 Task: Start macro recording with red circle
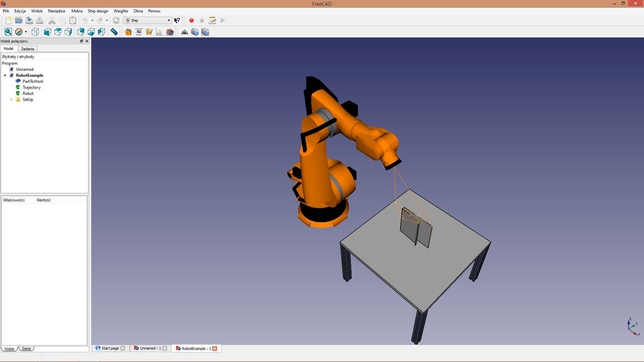click(x=191, y=21)
